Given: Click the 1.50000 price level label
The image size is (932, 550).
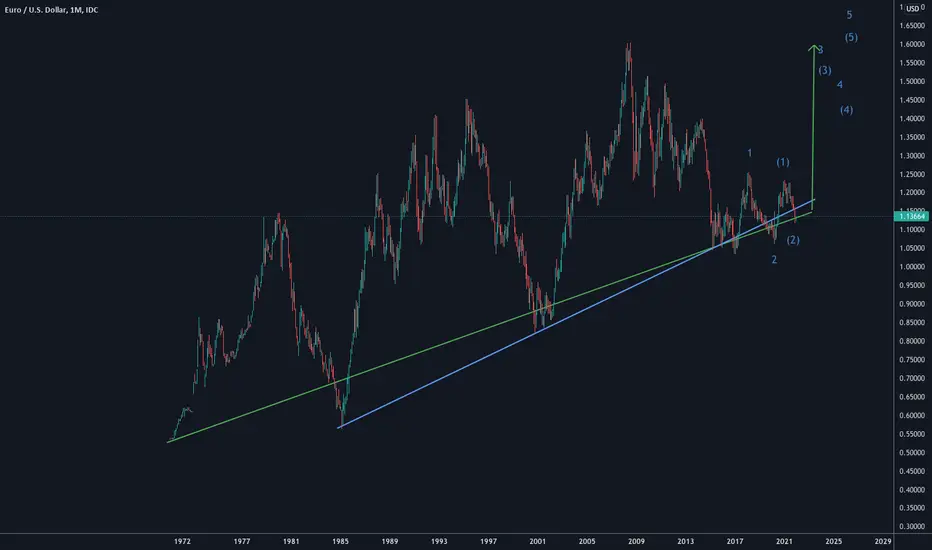Looking at the screenshot, I should point(912,81).
